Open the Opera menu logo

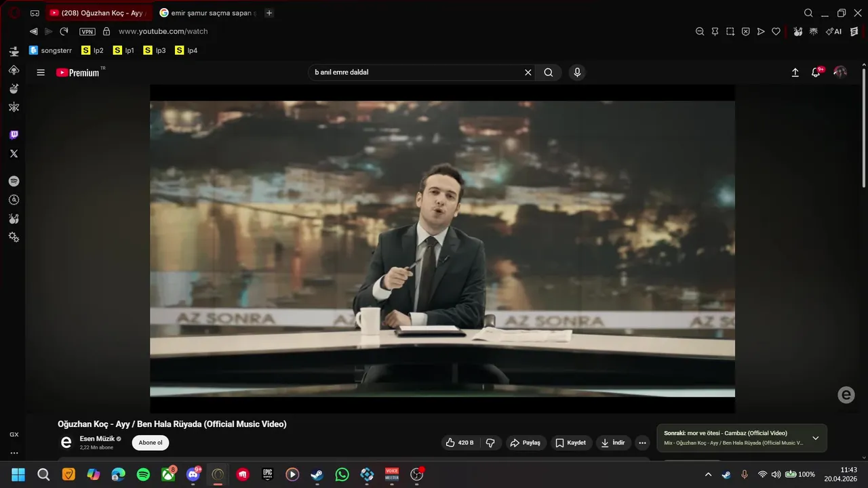click(14, 12)
